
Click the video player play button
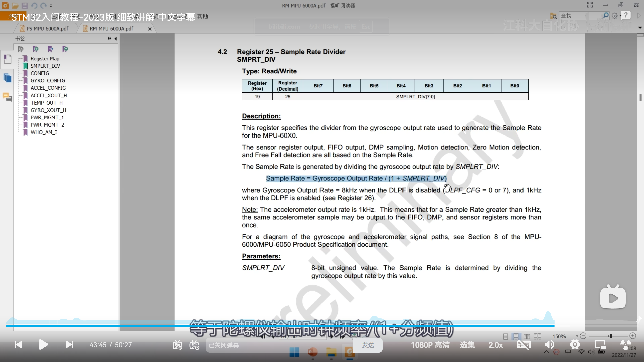[x=43, y=345]
